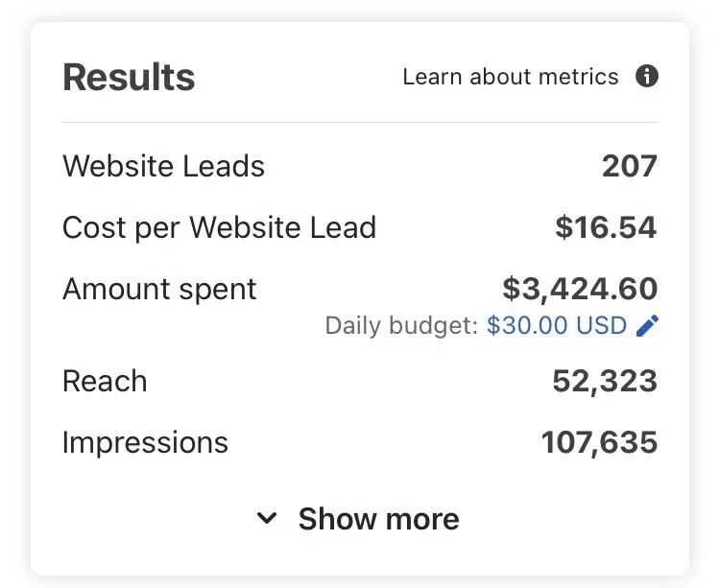Click the 52,323 reach value
The width and height of the screenshot is (720, 588).
pos(605,382)
